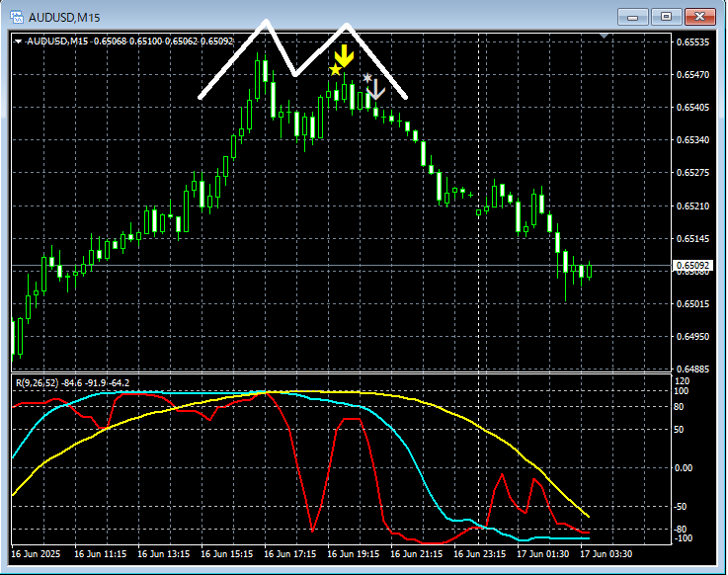Click price level 0.65145 on the axis
Viewport: 728px width, 575px height.
click(692, 239)
